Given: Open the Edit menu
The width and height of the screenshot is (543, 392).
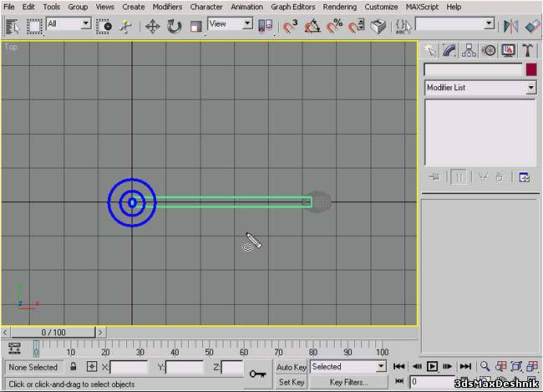Looking at the screenshot, I should point(28,7).
